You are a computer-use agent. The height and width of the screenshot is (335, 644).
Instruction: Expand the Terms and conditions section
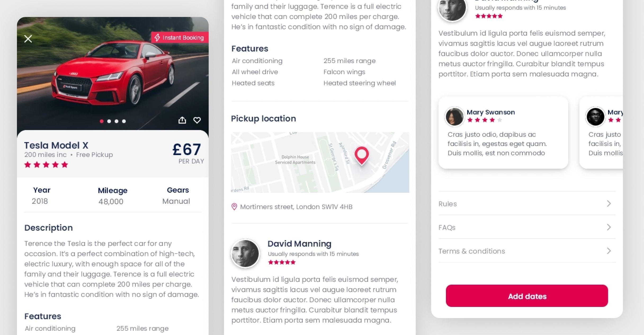[527, 251]
